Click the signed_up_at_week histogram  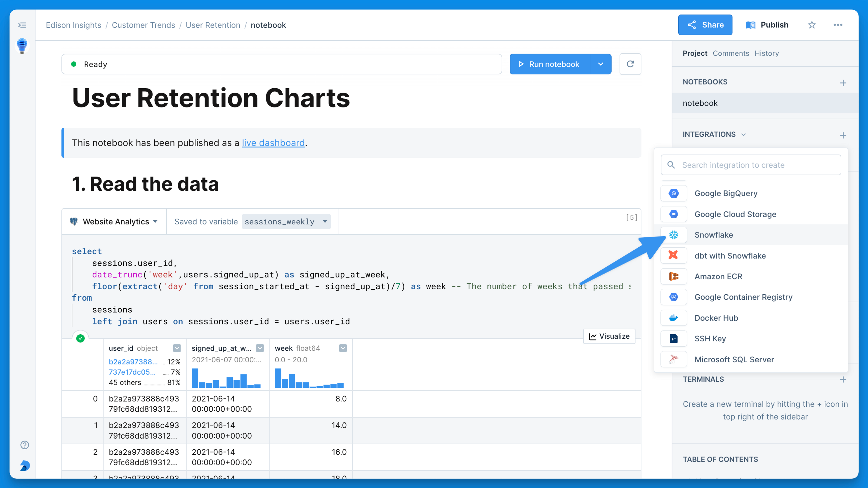[x=226, y=378]
